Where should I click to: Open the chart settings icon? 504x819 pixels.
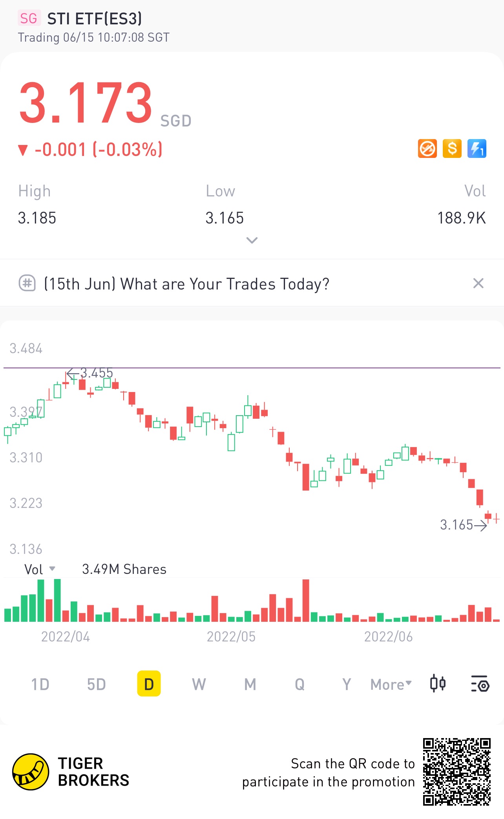(480, 684)
